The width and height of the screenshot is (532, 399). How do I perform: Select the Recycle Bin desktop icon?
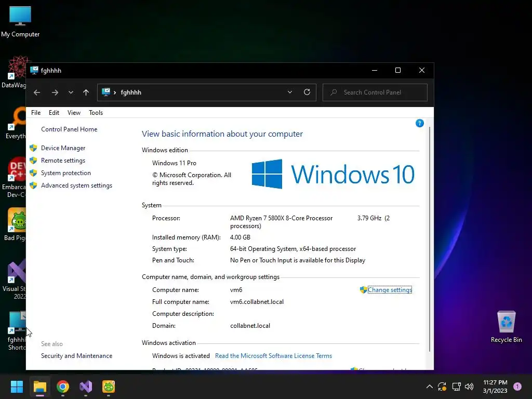[x=507, y=327]
